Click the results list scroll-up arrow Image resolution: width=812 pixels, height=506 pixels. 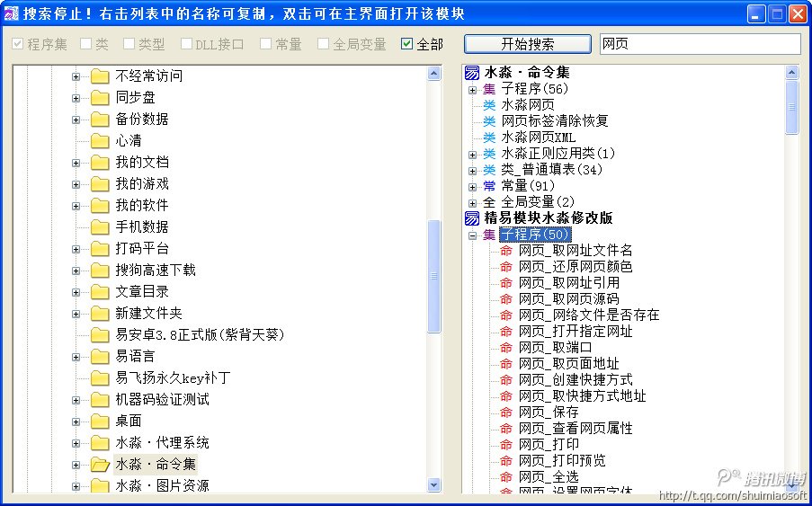(x=792, y=73)
